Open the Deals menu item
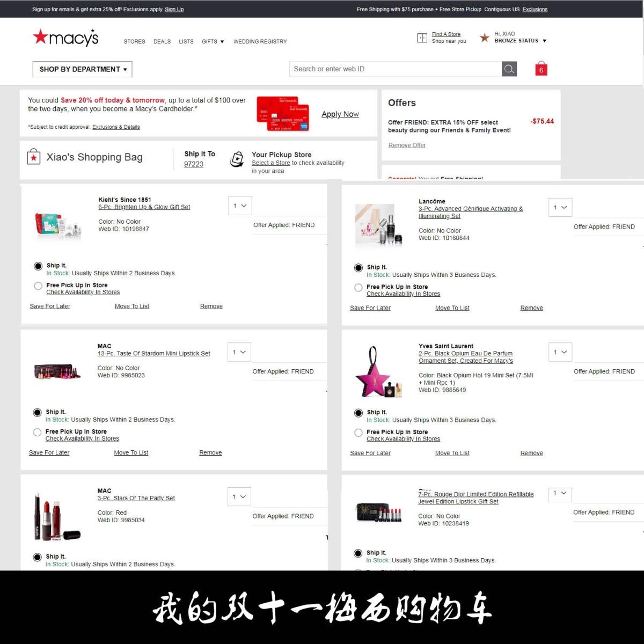The width and height of the screenshot is (644, 644). click(162, 41)
